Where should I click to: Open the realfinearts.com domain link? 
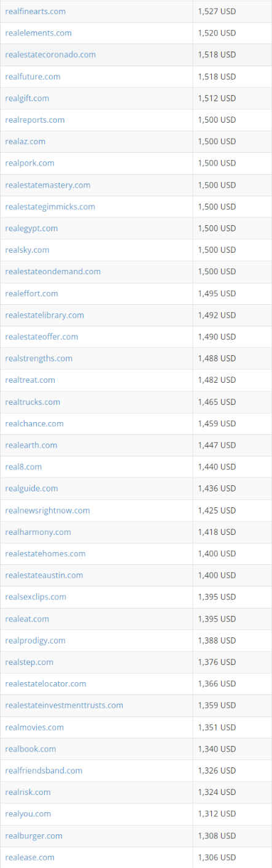(35, 12)
